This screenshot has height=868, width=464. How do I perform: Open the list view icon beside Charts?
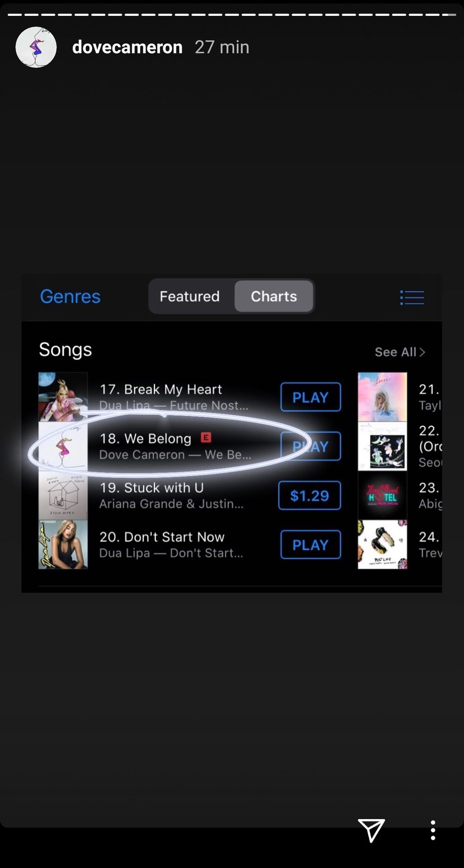tap(412, 297)
